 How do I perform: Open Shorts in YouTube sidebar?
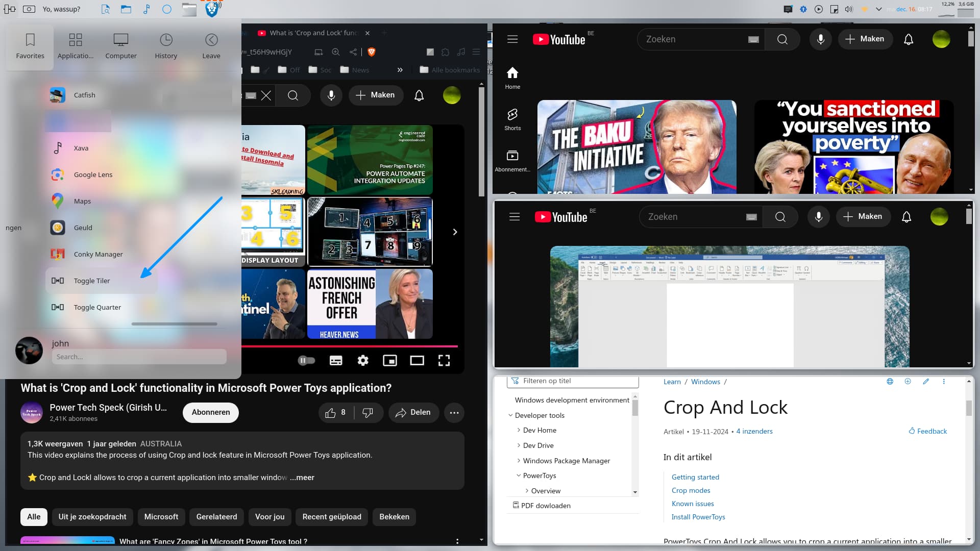[512, 119]
